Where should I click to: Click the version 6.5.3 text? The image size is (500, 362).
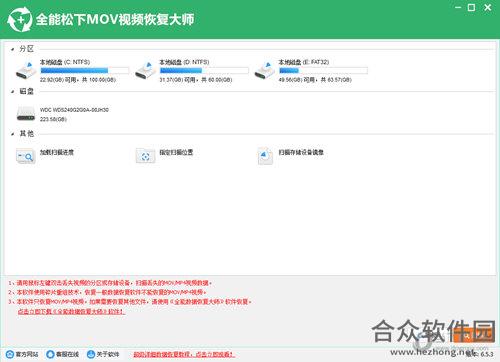[479, 354]
